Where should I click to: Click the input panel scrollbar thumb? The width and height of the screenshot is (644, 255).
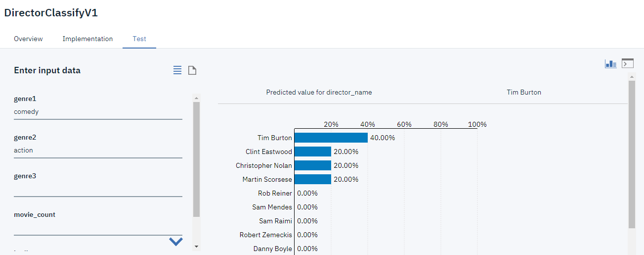[x=196, y=158]
